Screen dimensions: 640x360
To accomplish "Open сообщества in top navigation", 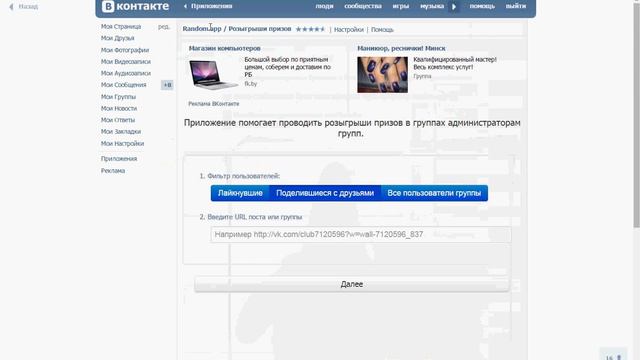I will [363, 6].
